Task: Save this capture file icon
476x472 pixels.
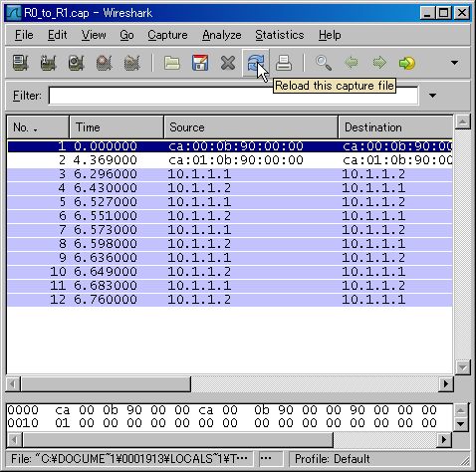Action: 200,63
